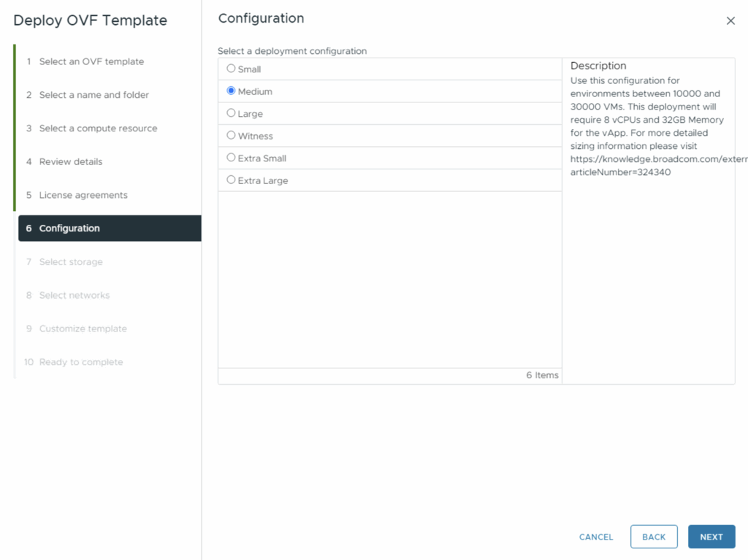The height and width of the screenshot is (560, 748).
Task: Go to step 1 Select an OVF template
Action: [x=91, y=61]
